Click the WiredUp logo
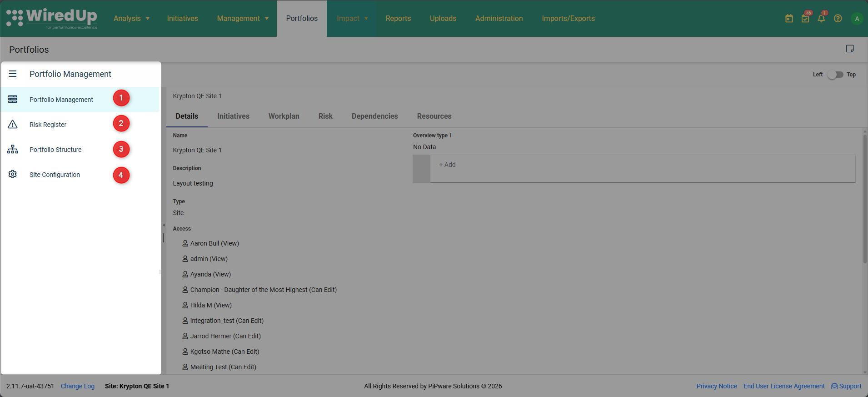Viewport: 868px width, 397px height. pyautogui.click(x=52, y=18)
